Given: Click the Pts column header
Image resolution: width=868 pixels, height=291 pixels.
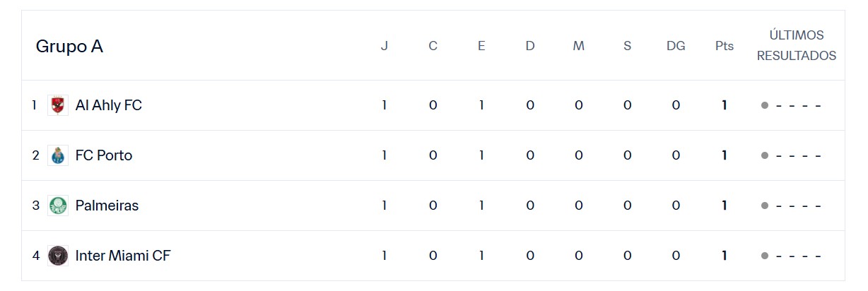Looking at the screenshot, I should tap(725, 46).
